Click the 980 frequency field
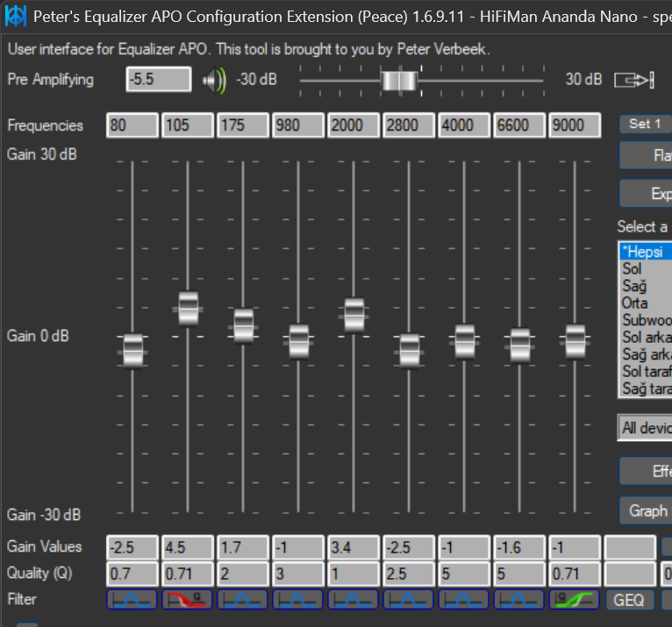Image resolution: width=672 pixels, height=627 pixels. [298, 125]
